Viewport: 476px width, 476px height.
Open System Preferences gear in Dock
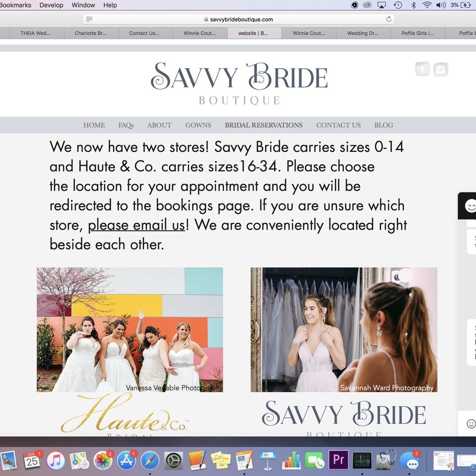pyautogui.click(x=174, y=460)
